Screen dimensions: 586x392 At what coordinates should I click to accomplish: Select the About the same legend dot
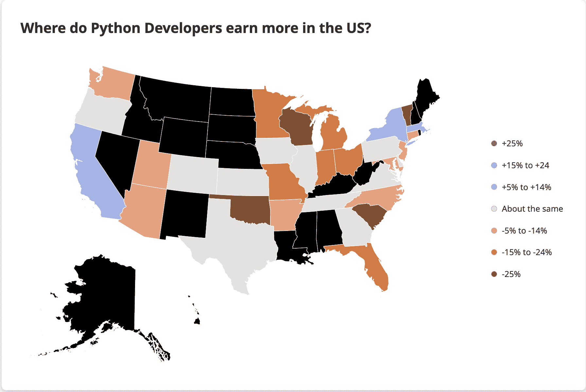(494, 209)
